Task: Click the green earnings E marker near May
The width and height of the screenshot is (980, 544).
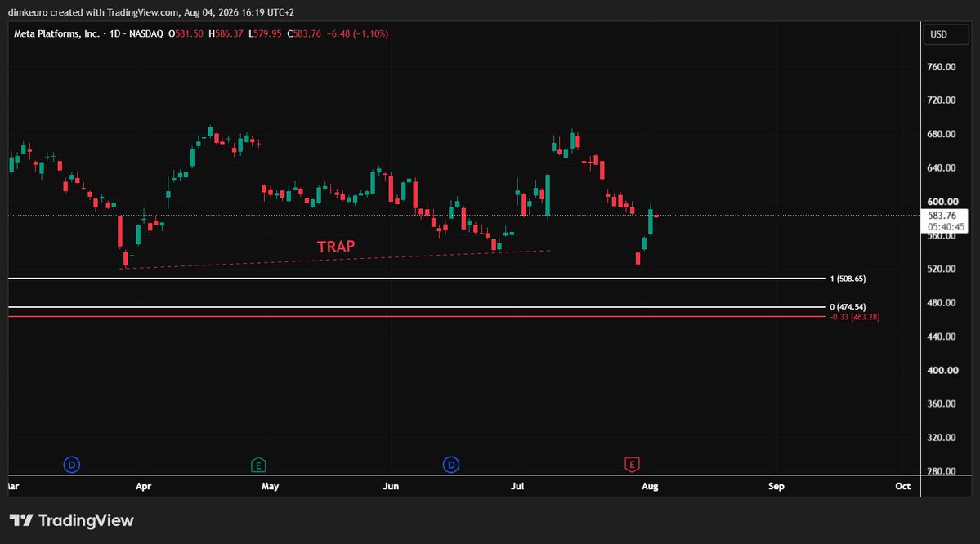Action: [258, 466]
